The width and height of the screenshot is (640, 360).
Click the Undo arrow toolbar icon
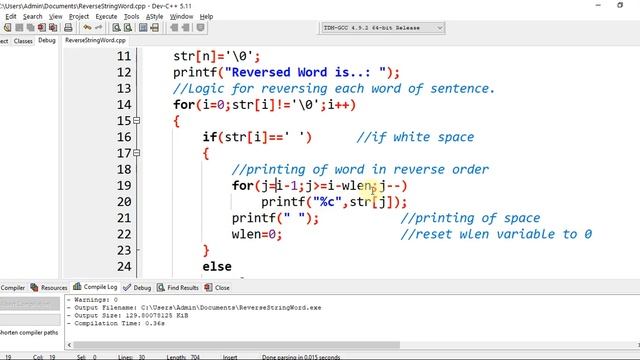tap(87, 28)
